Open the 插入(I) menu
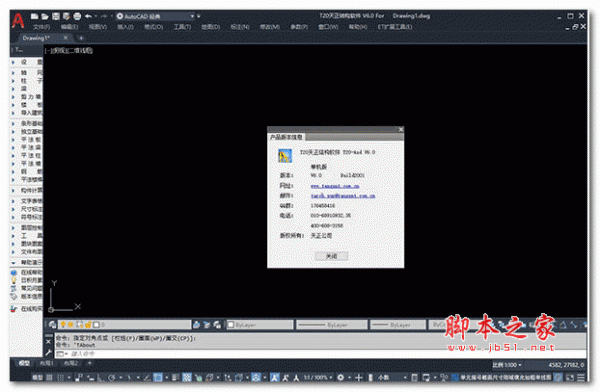This screenshot has height=392, width=600. click(125, 27)
